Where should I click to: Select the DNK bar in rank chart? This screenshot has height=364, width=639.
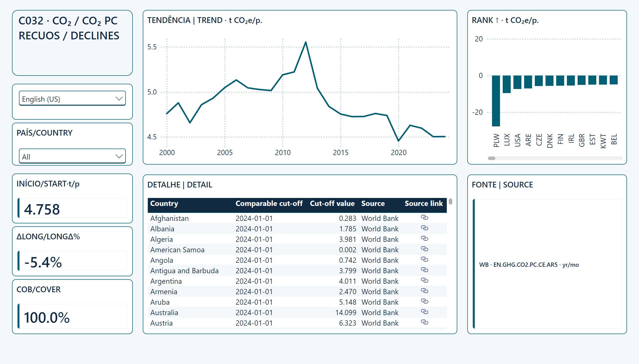point(549,81)
